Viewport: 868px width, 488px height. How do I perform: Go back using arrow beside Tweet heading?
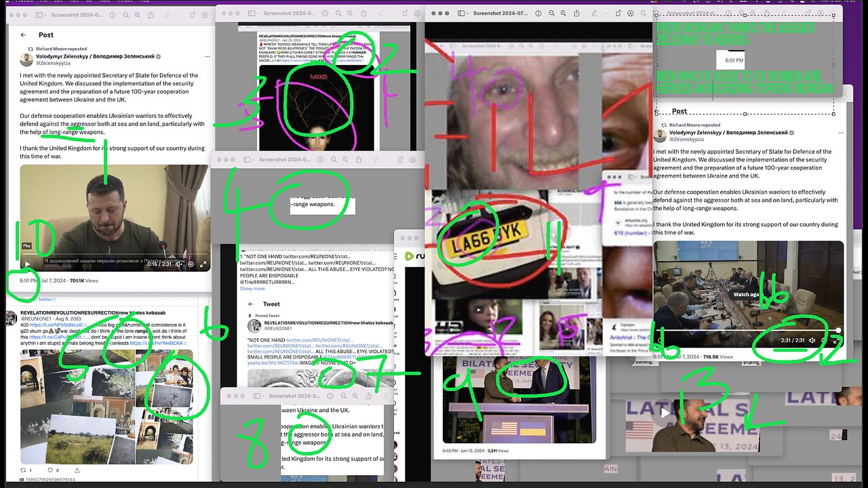coord(250,304)
